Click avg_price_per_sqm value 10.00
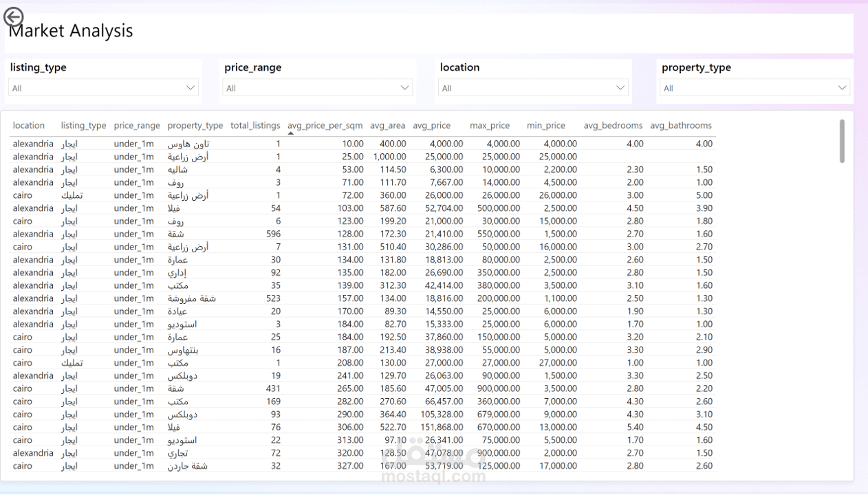The image size is (868, 495). click(353, 144)
